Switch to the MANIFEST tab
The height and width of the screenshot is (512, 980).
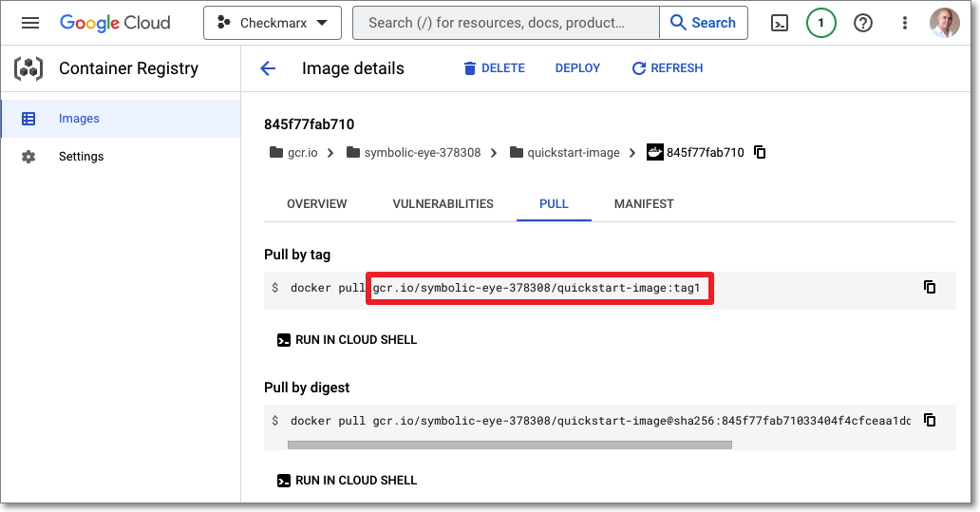tap(644, 204)
